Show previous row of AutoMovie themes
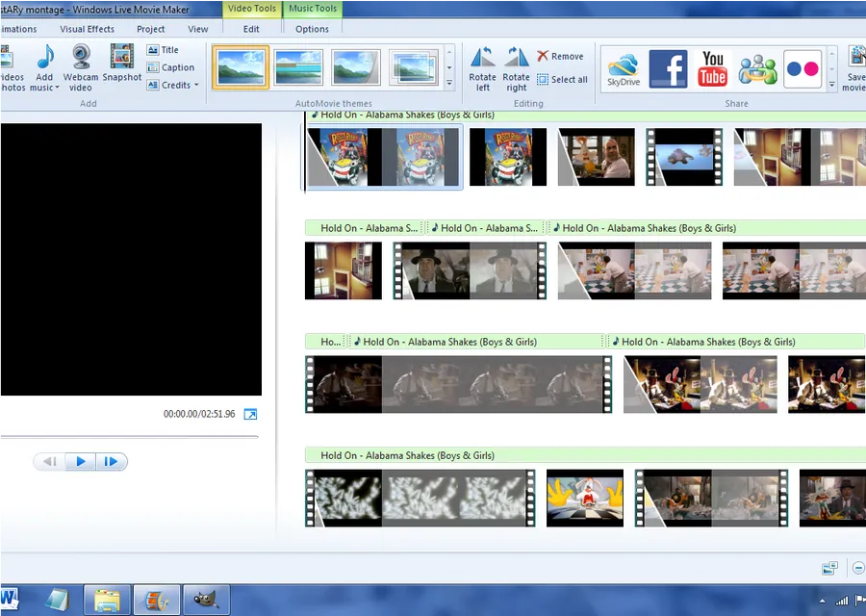866x616 pixels. [449, 53]
